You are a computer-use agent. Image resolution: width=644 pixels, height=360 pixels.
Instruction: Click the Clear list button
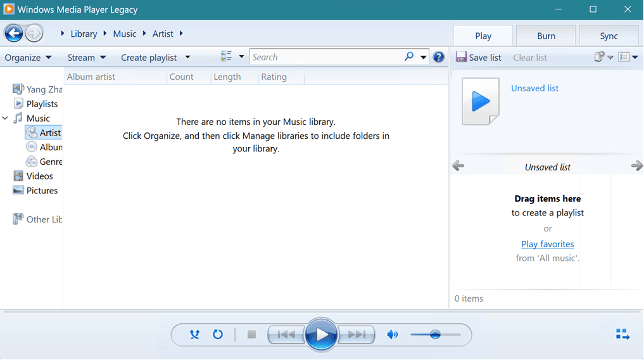coord(530,58)
